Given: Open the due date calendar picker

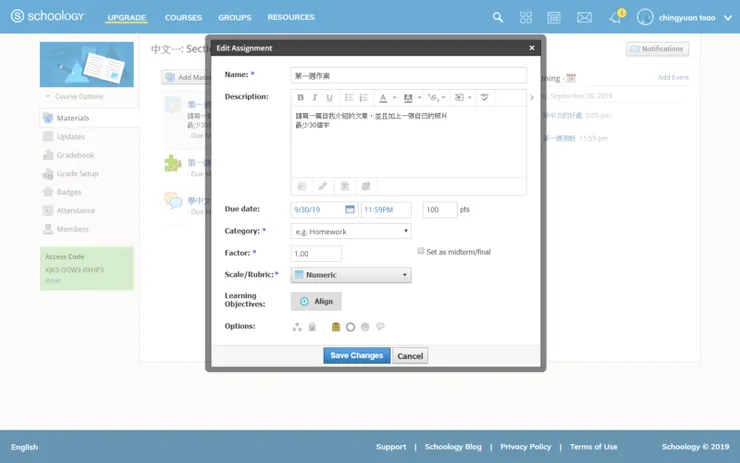Looking at the screenshot, I should click(x=350, y=210).
